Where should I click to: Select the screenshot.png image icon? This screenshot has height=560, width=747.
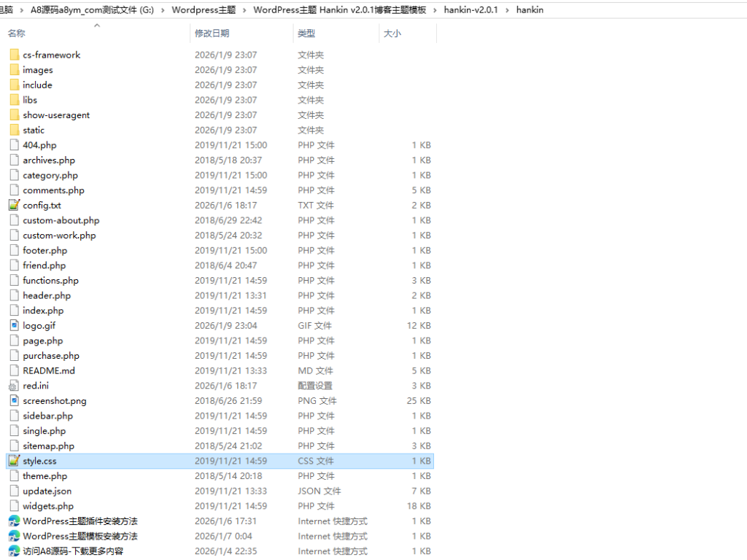click(x=15, y=400)
